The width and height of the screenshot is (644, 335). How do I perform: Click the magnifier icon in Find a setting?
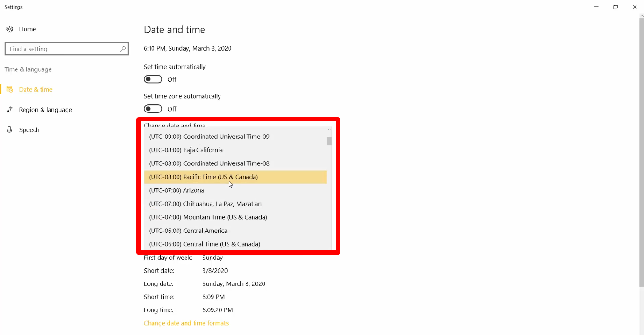click(x=122, y=49)
